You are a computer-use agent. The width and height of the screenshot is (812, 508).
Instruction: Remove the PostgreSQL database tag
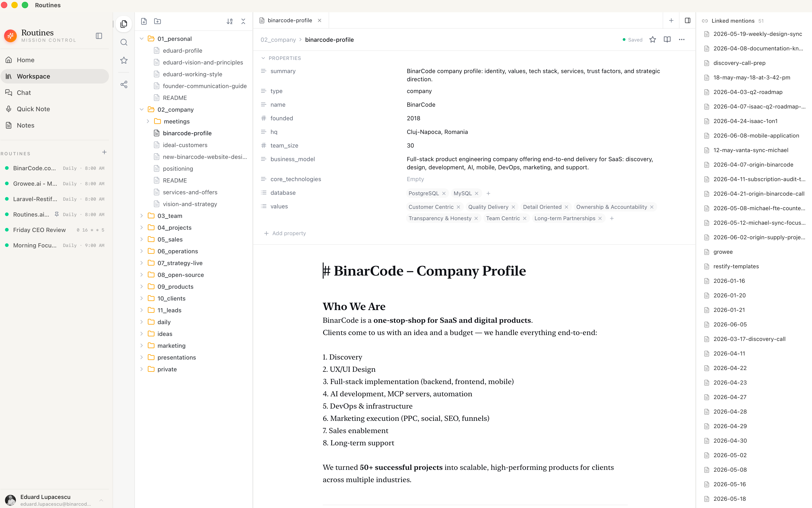pyautogui.click(x=444, y=193)
